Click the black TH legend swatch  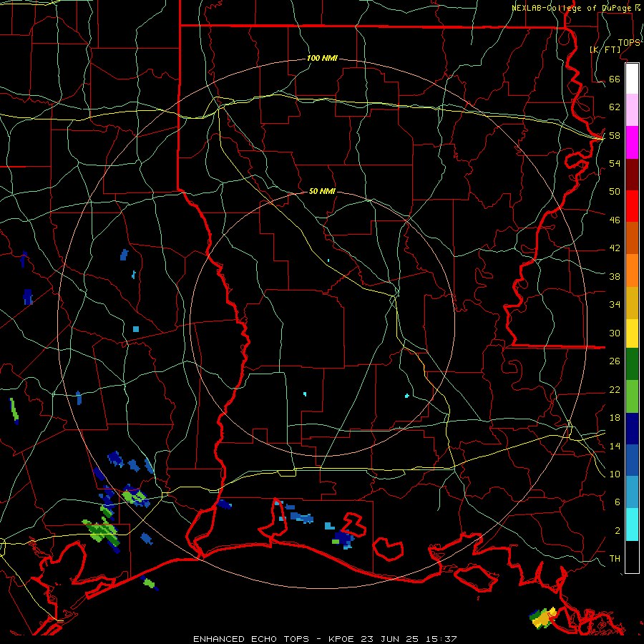[x=632, y=557]
